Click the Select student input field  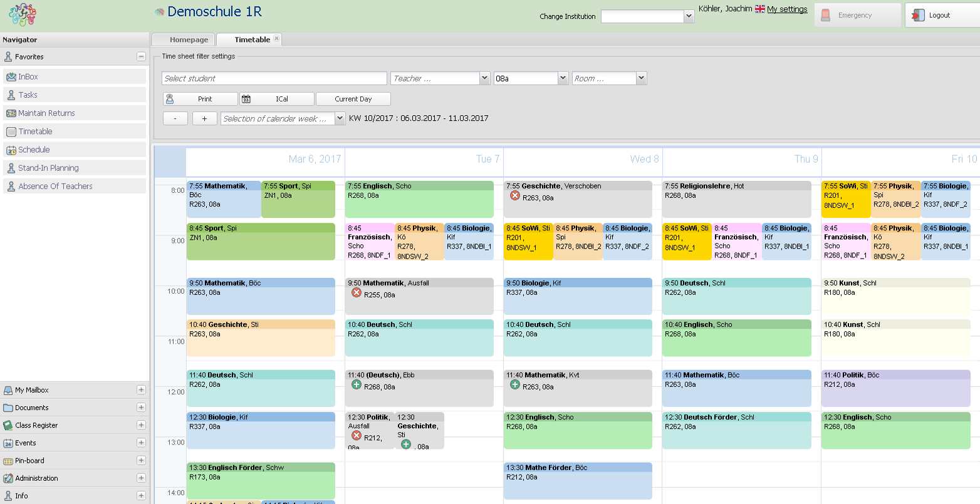coord(274,78)
